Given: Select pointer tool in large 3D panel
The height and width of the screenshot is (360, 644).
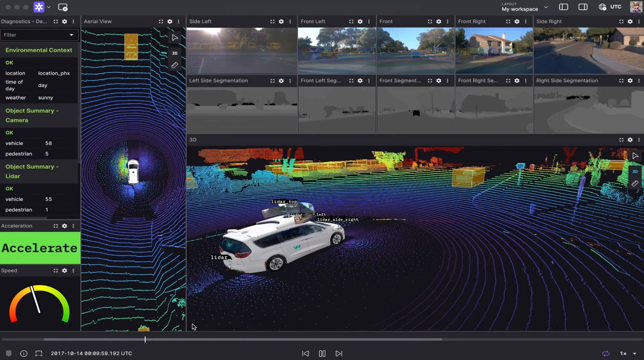Looking at the screenshot, I should click(x=635, y=156).
